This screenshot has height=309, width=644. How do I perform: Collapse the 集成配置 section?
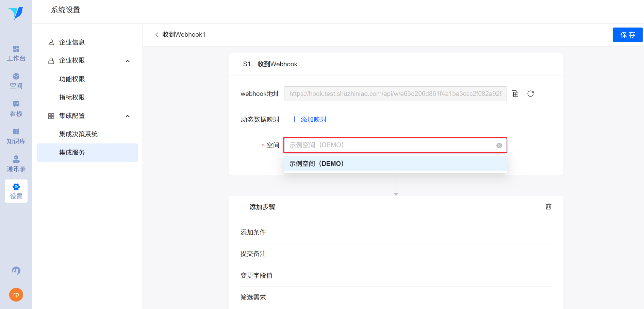(128, 116)
